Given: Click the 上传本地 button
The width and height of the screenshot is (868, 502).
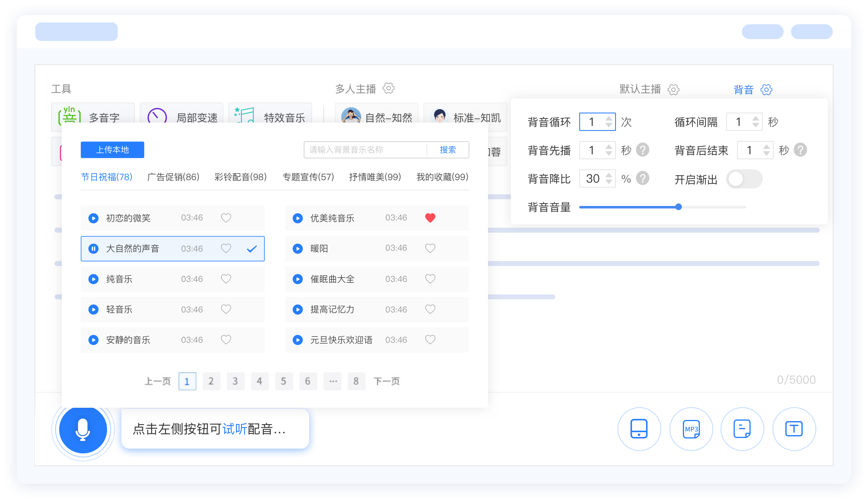Looking at the screenshot, I should (112, 150).
